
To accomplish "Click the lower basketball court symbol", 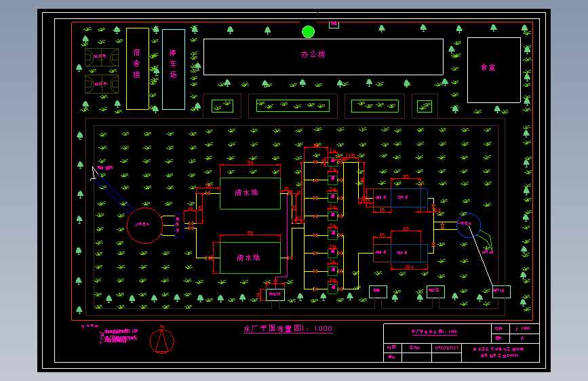I will (x=102, y=84).
